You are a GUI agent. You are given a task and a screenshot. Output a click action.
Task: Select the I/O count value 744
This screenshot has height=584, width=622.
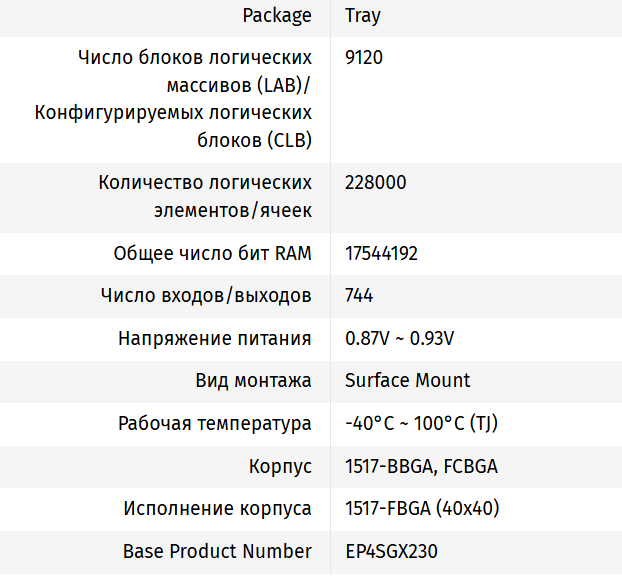359,296
